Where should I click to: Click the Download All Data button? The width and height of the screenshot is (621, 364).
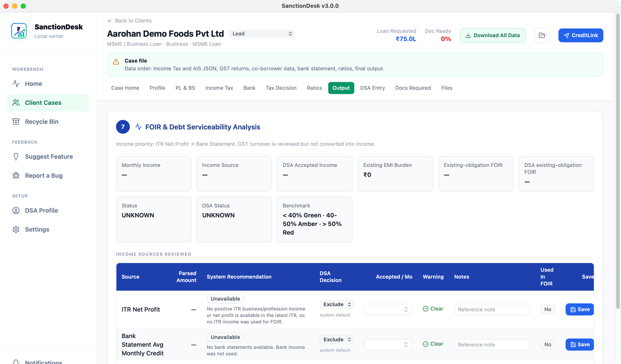pos(493,35)
